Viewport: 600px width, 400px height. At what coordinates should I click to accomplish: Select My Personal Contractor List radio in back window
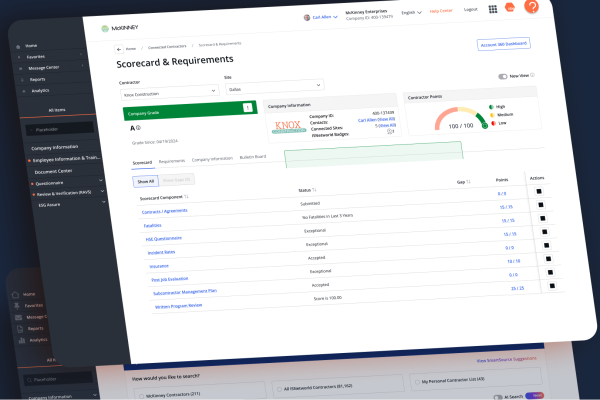point(417,382)
